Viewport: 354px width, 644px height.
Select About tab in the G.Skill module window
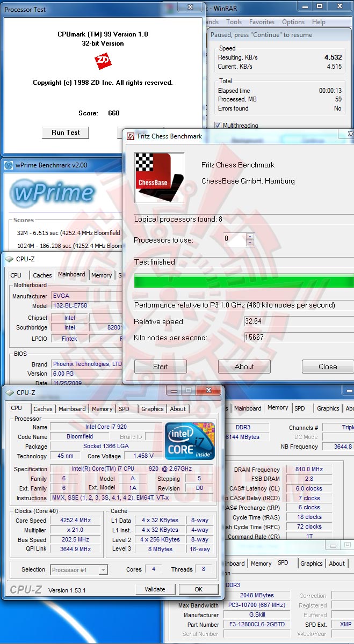point(337,563)
